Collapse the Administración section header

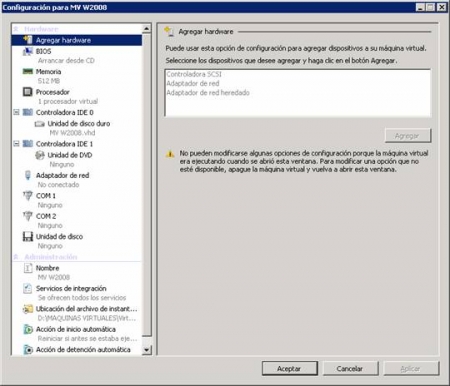(16, 257)
